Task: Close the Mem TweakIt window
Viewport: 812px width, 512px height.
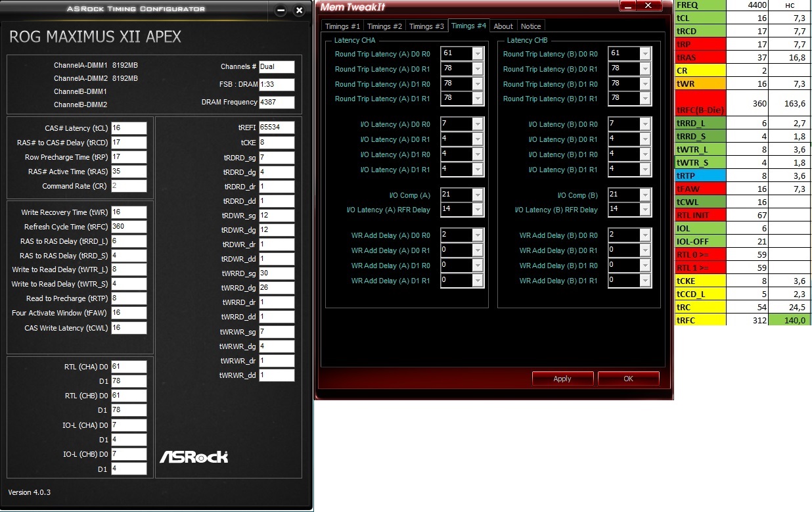Action: tap(649, 5)
